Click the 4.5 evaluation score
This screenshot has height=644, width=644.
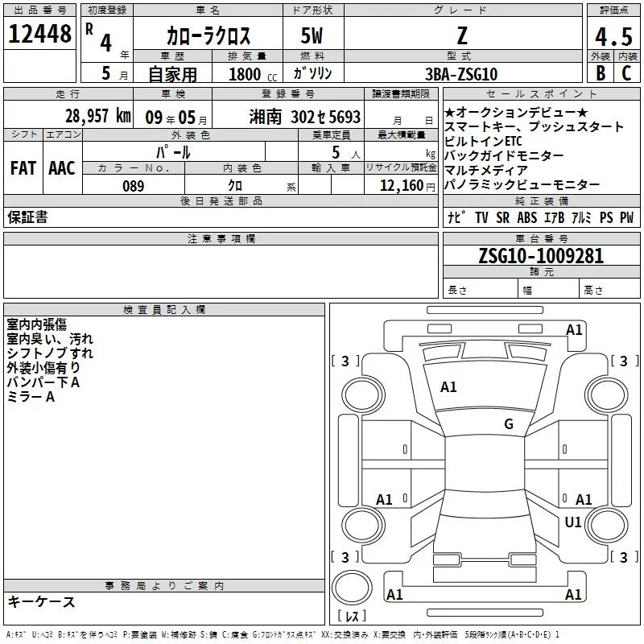coord(613,39)
